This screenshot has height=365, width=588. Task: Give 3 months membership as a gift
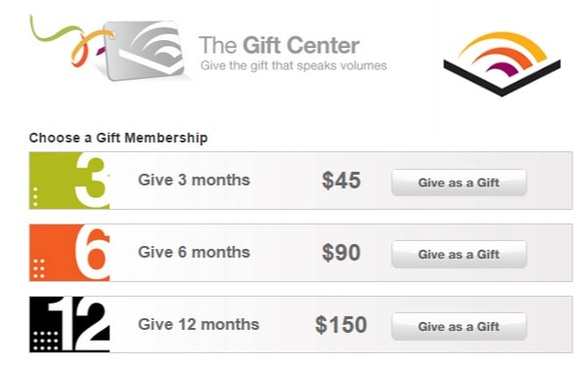coord(459,182)
